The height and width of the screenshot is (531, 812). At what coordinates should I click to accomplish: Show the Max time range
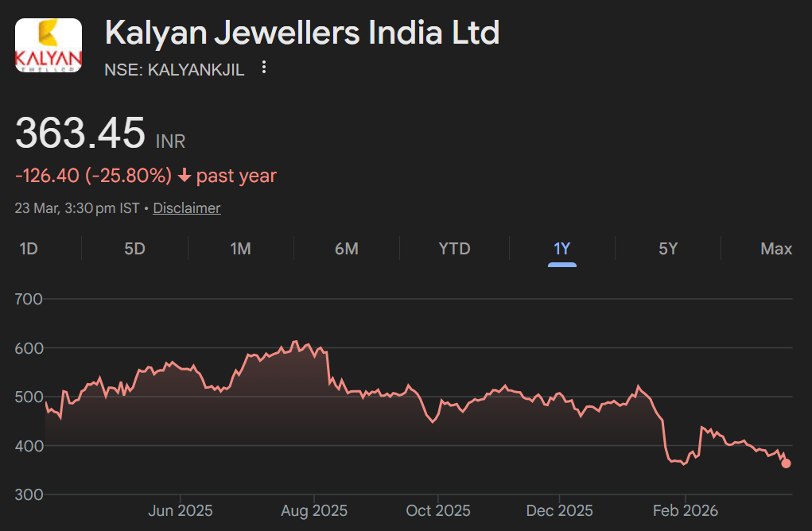coord(775,248)
